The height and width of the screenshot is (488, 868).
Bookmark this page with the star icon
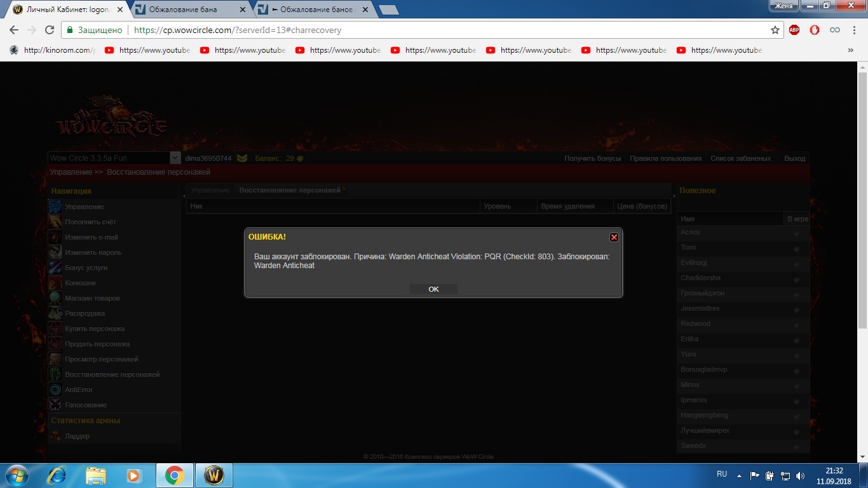[775, 30]
